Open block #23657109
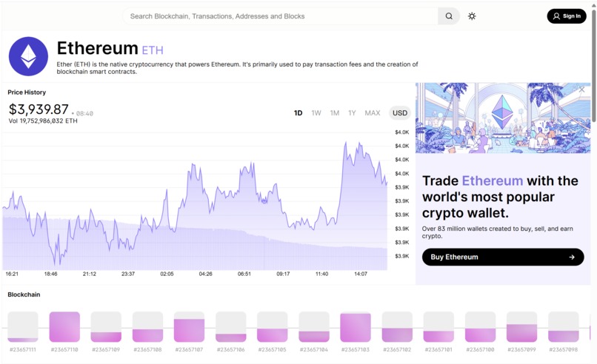Screen dimensions: 597x364 pyautogui.click(x=106, y=327)
